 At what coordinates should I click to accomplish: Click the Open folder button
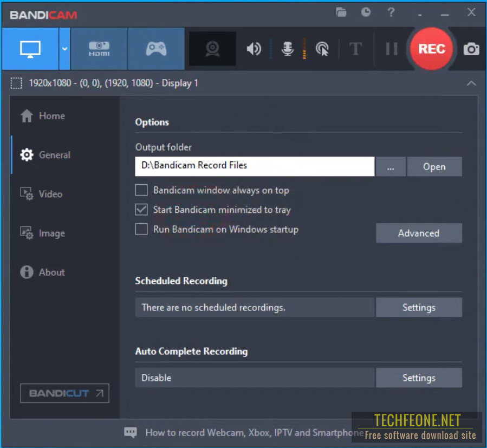point(434,166)
